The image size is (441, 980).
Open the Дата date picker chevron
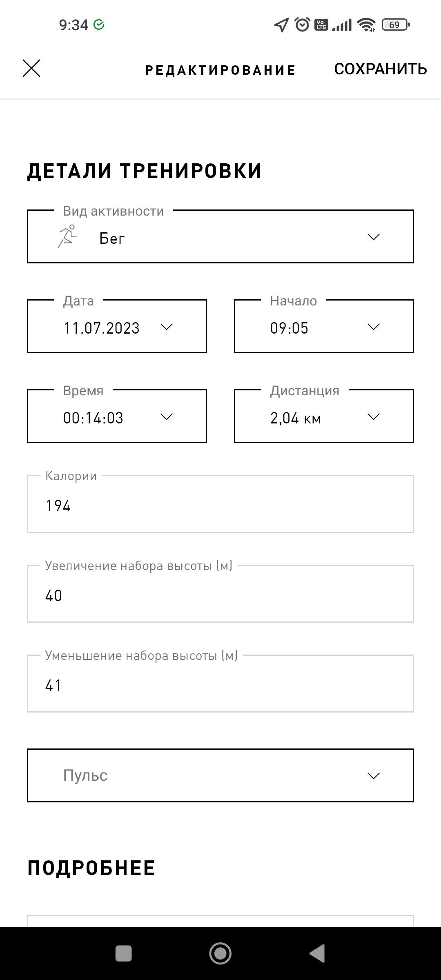click(167, 327)
